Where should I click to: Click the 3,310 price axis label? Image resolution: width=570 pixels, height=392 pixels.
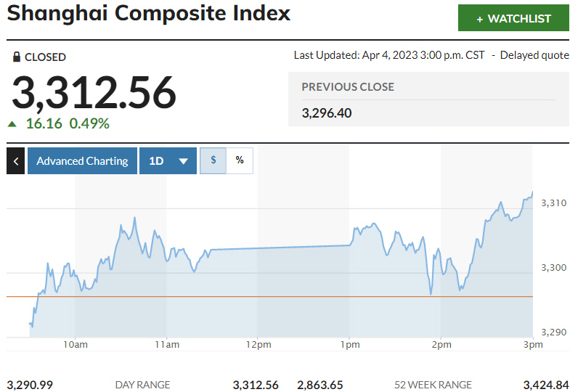pos(553,203)
